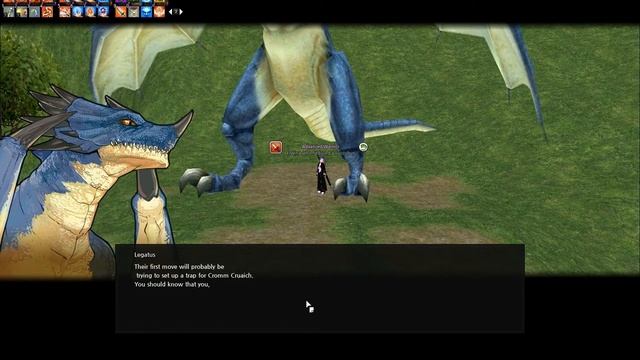Click the name label above the player character
The image size is (640, 360).
click(320, 147)
